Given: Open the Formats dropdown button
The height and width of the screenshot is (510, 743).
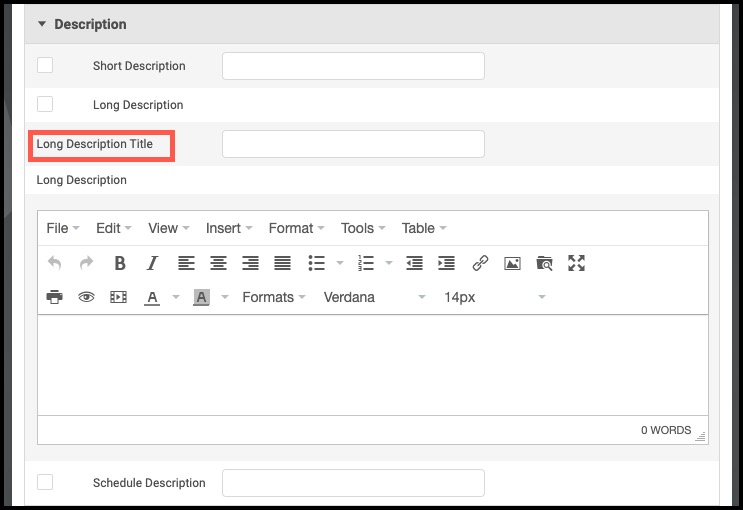Looking at the screenshot, I should (x=273, y=297).
